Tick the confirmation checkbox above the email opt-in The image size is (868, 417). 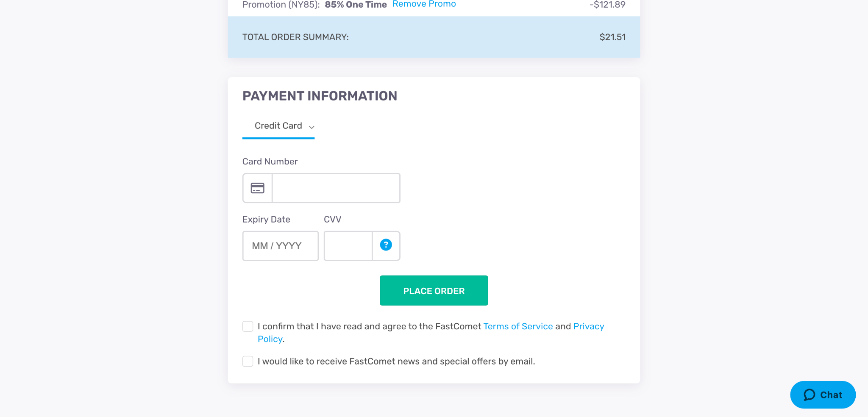[x=248, y=326]
